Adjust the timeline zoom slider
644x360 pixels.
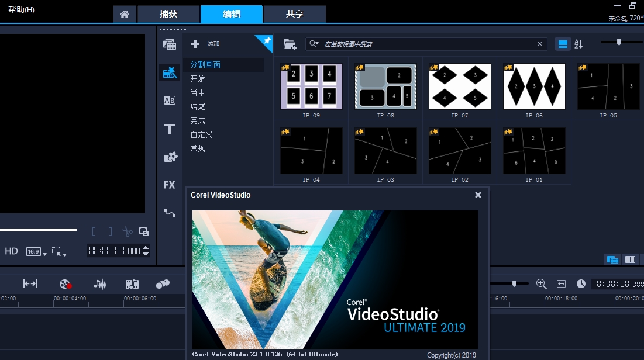point(514,283)
